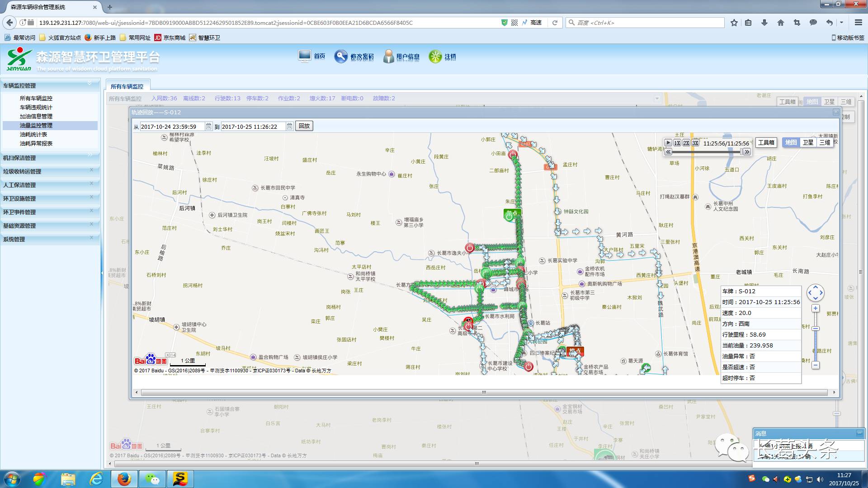Click the 注销 logout icon
This screenshot has height=488, width=868.
[x=435, y=56]
